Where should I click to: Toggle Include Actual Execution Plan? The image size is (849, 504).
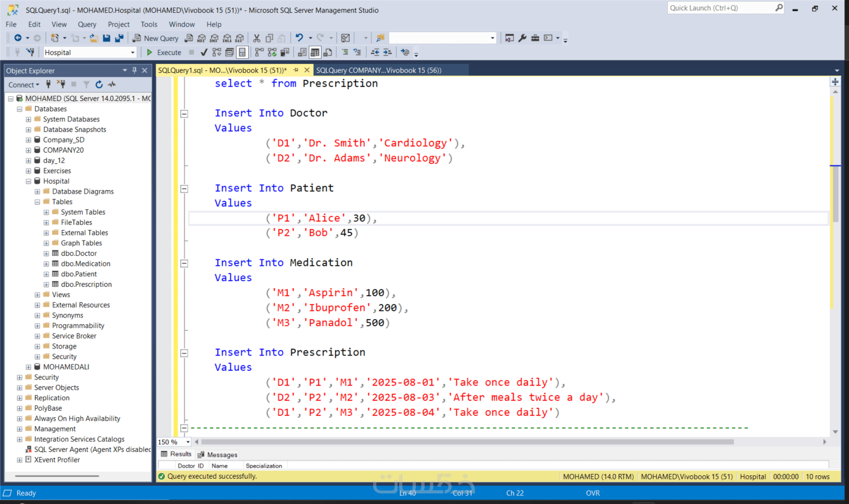pyautogui.click(x=259, y=52)
